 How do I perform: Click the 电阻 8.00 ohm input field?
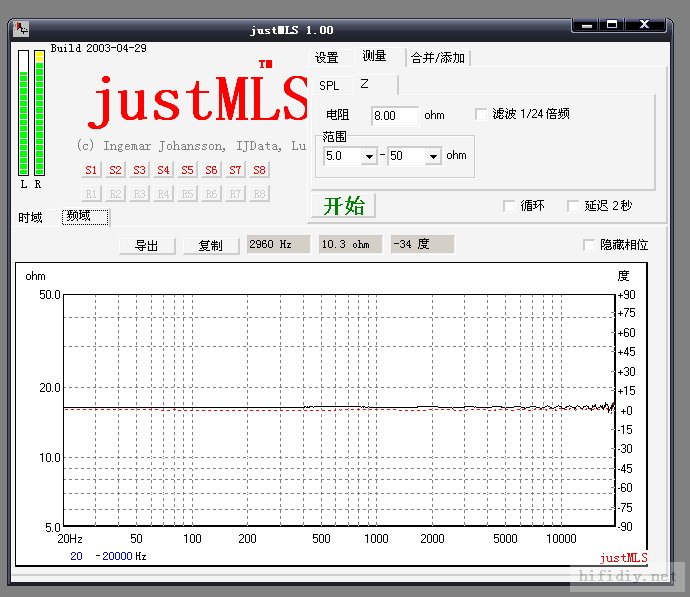[394, 116]
